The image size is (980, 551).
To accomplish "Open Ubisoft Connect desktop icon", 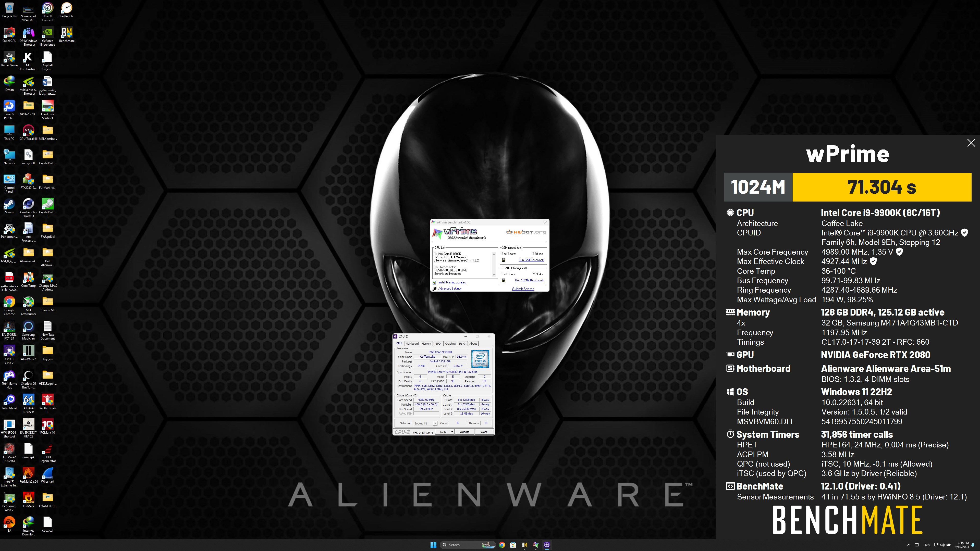I will click(x=47, y=12).
